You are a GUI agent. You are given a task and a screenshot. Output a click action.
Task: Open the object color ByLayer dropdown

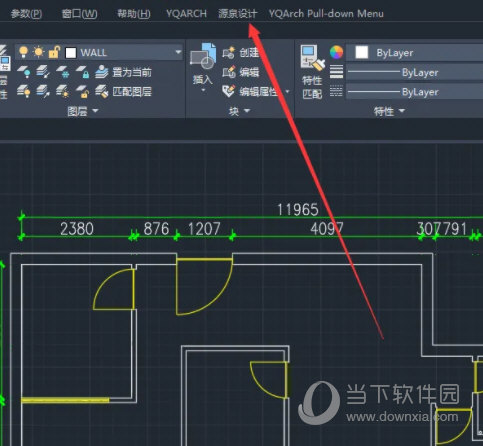point(415,53)
